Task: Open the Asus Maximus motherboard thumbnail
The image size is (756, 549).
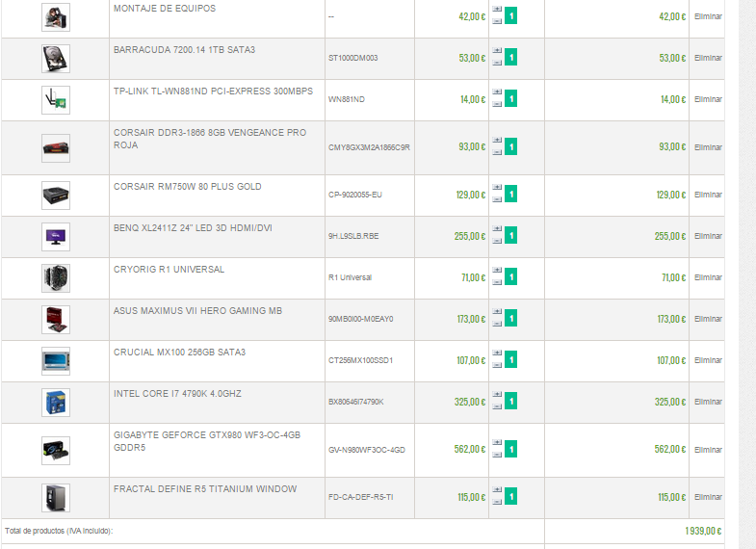Action: (56, 320)
